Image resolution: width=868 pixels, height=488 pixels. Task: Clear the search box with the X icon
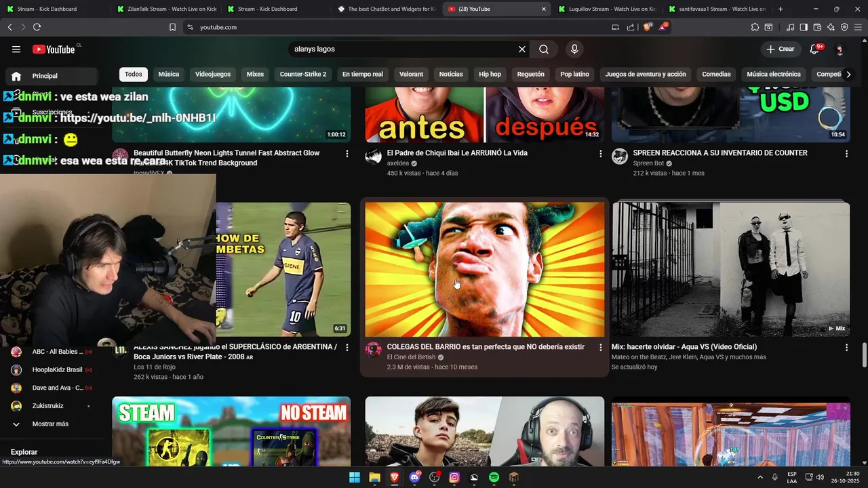pos(522,49)
